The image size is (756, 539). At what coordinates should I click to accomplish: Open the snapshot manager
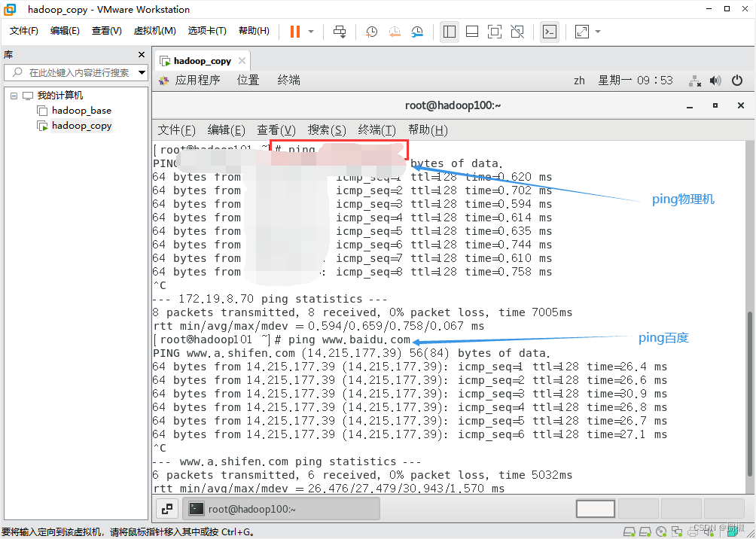point(417,32)
